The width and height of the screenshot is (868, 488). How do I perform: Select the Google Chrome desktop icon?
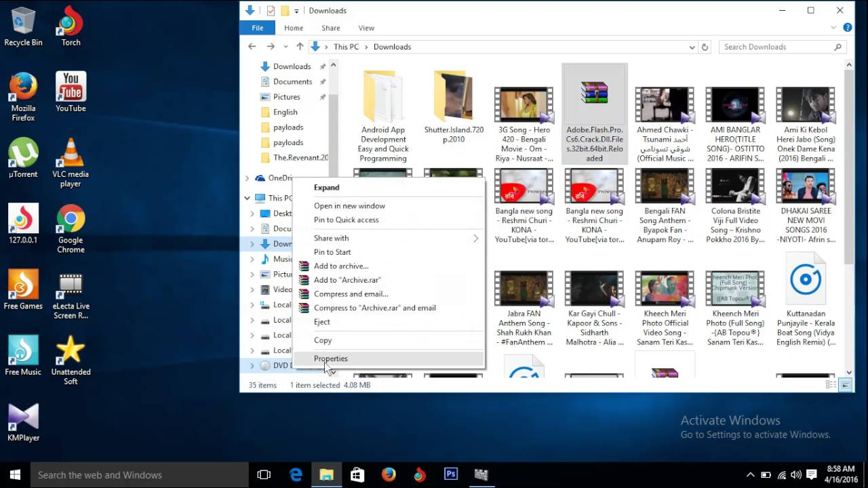click(x=71, y=229)
